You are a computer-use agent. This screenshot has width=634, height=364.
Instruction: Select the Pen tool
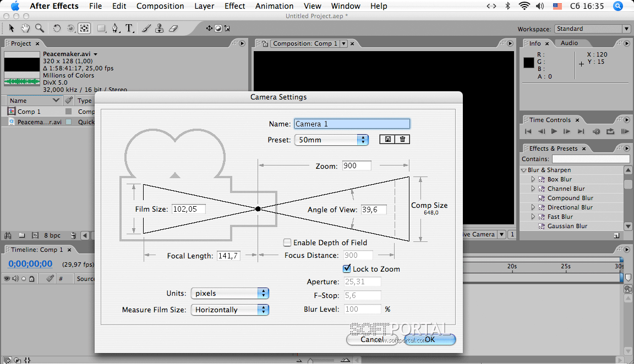click(116, 28)
